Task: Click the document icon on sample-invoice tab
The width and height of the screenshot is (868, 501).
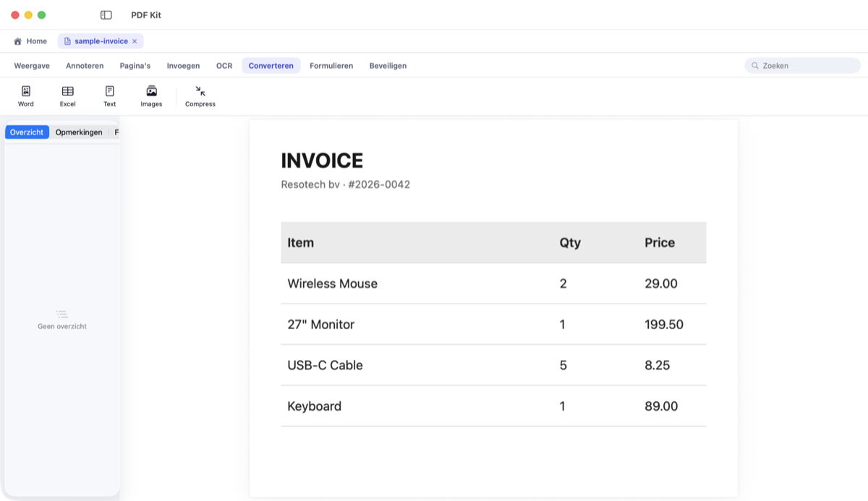Action: click(67, 41)
